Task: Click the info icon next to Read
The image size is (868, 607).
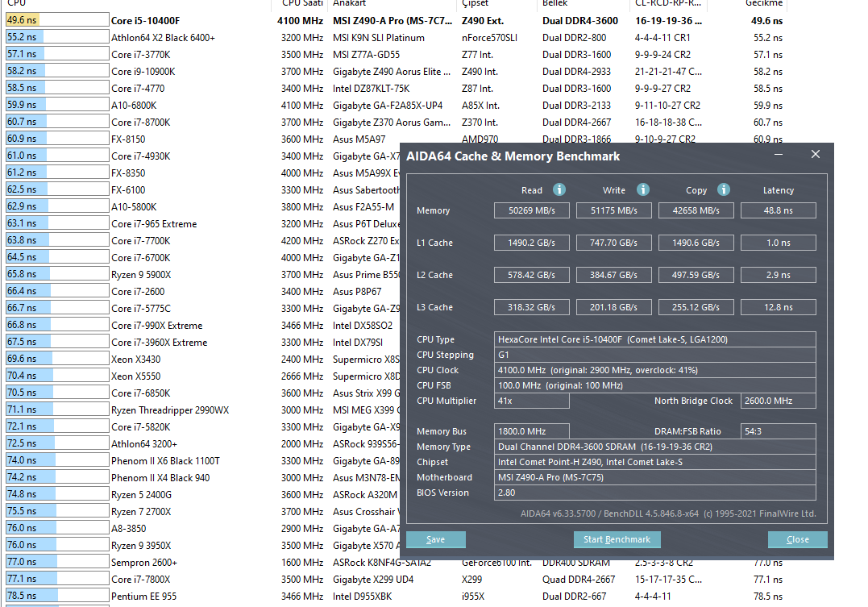Action: coord(559,189)
